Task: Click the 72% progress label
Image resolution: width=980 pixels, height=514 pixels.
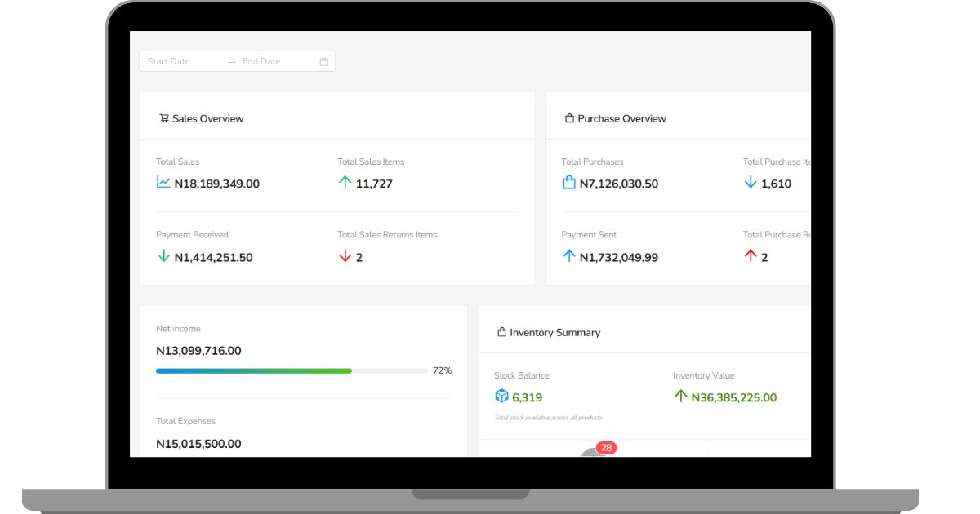Action: [442, 370]
